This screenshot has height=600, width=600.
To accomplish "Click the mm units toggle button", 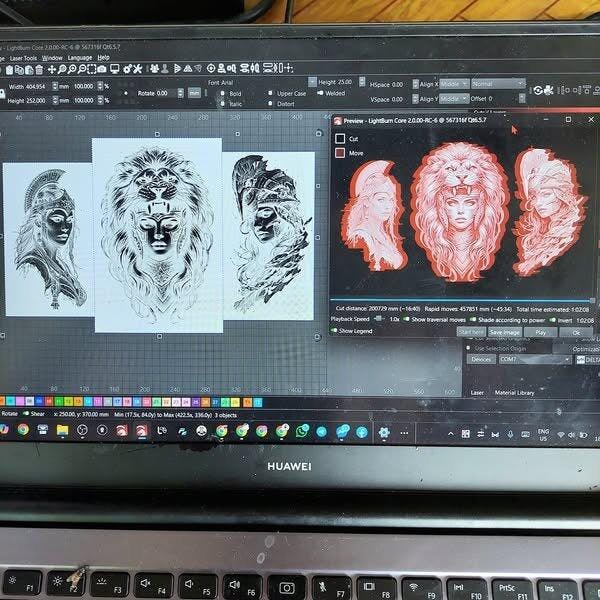I will 194,93.
